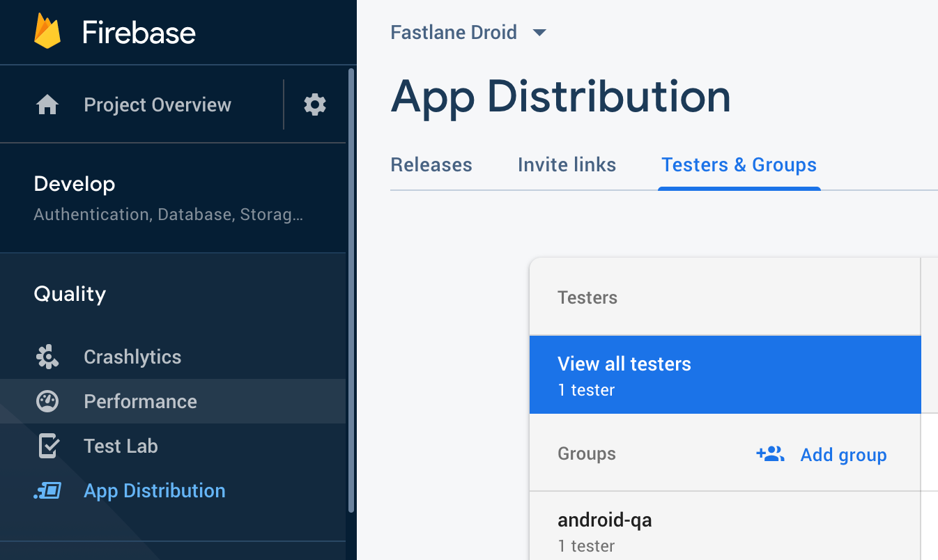Click the App Distribution page heading
Image resolution: width=938 pixels, height=560 pixels.
click(561, 96)
